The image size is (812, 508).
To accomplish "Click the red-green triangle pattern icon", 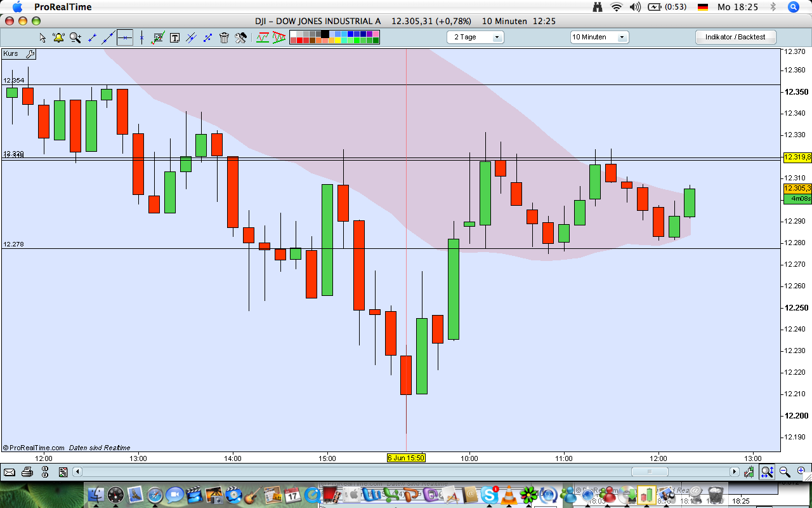I will pos(279,37).
